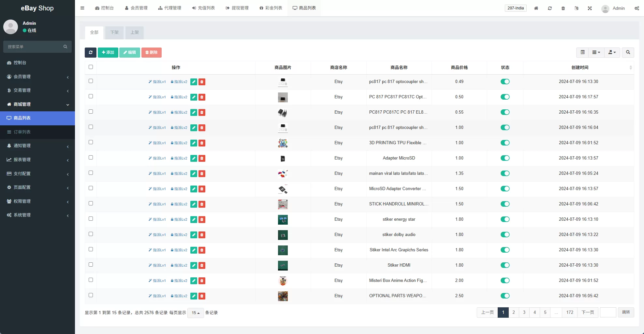Click the trash (clear cache) icon top toolbar
644x334 pixels.
click(x=563, y=8)
